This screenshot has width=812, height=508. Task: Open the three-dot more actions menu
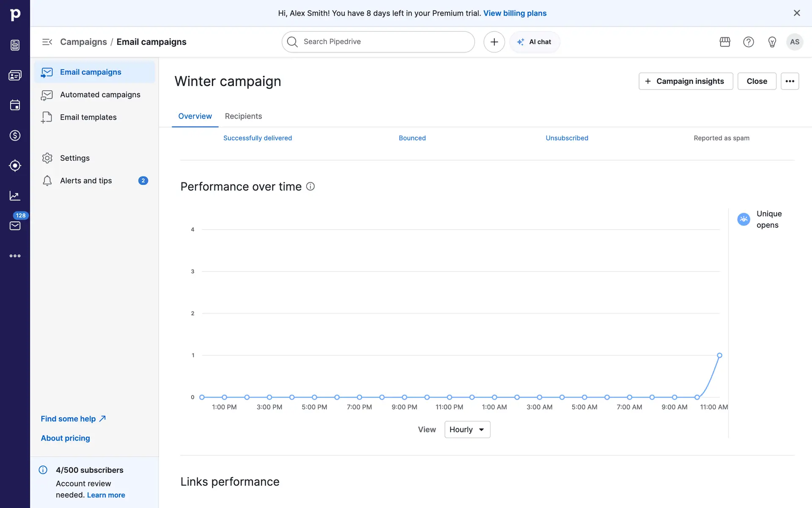click(x=790, y=81)
